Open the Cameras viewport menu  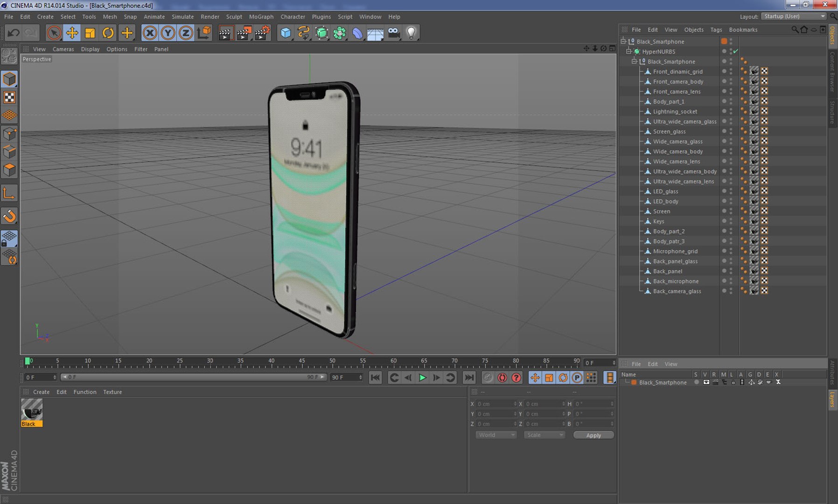[63, 49]
